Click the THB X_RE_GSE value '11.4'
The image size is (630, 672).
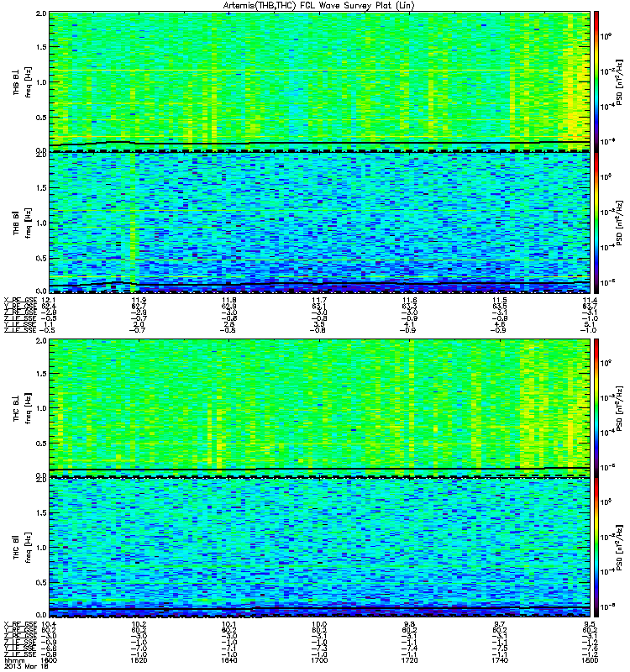pos(590,300)
